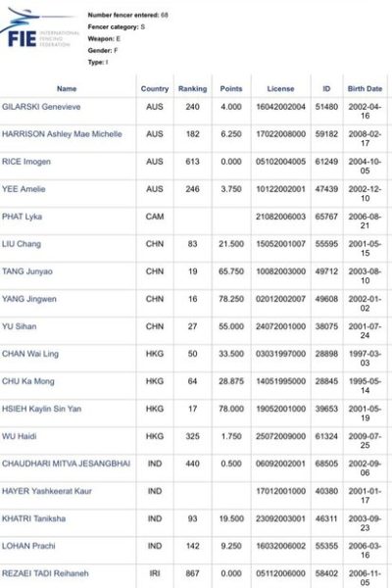The image size is (392, 588).
Task: Open CHAN Wai Ling entry
Action: (30, 354)
